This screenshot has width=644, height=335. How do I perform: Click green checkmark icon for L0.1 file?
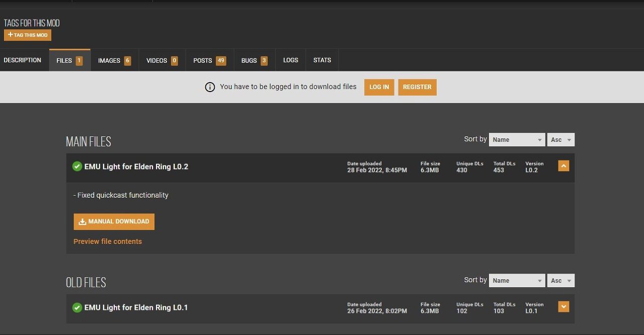coord(77,307)
